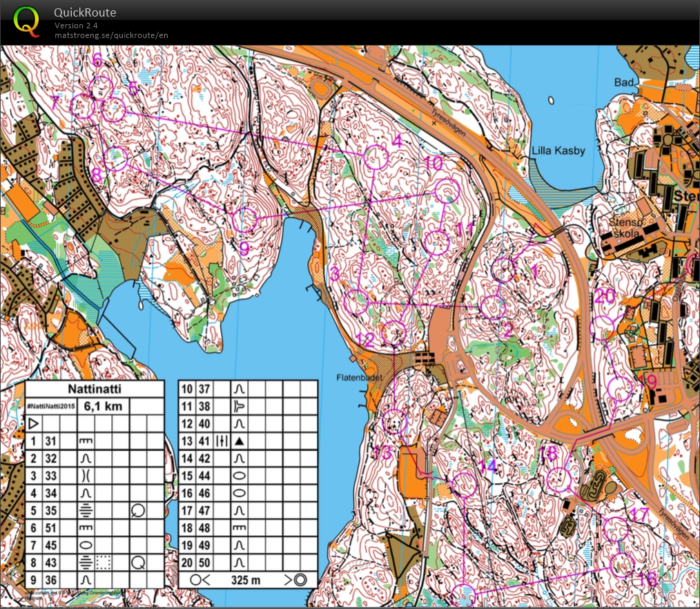Click the black boulder triangle in row 13
Screen dimensions: 700x609
pos(240,441)
